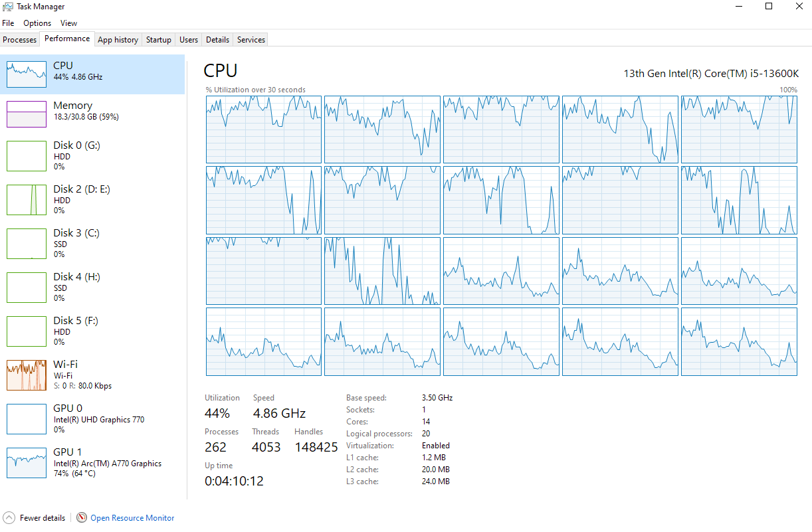This screenshot has width=812, height=532.
Task: Switch to the App history tab
Action: tap(118, 40)
